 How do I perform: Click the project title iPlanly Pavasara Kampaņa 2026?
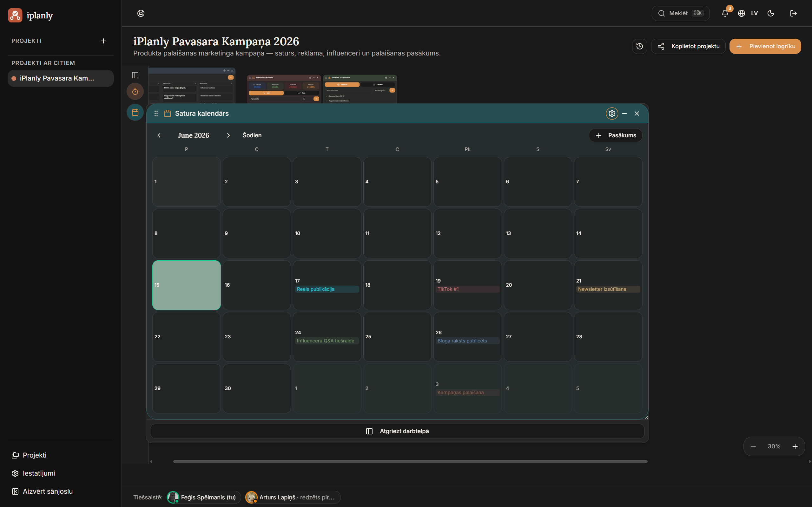point(216,41)
